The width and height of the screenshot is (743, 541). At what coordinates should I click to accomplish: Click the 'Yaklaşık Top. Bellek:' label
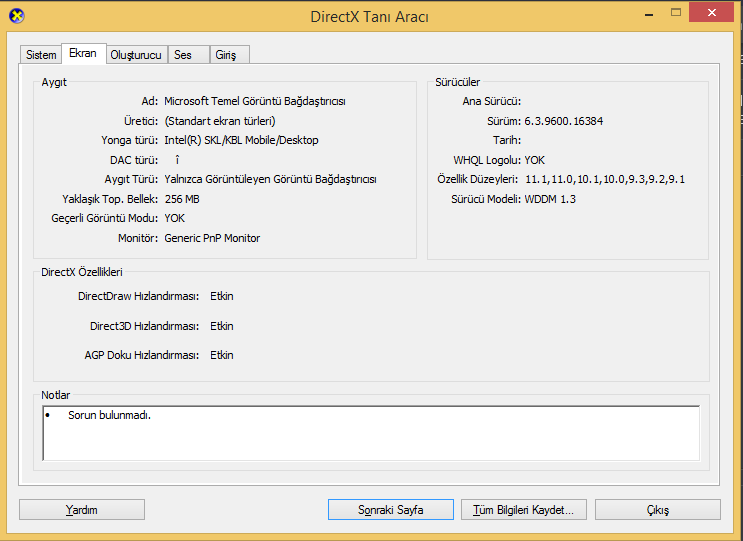click(110, 199)
